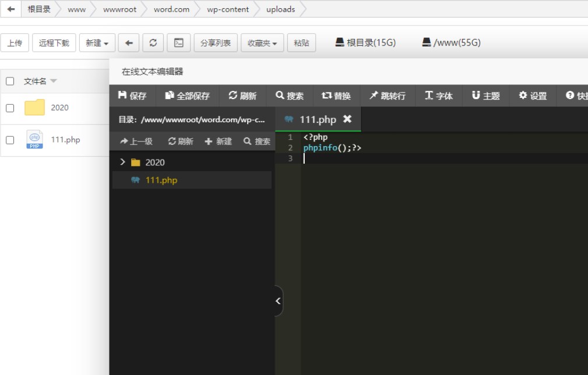Click 保存 in the editor toolbar
Viewport: 588px width, 375px height.
pyautogui.click(x=132, y=95)
